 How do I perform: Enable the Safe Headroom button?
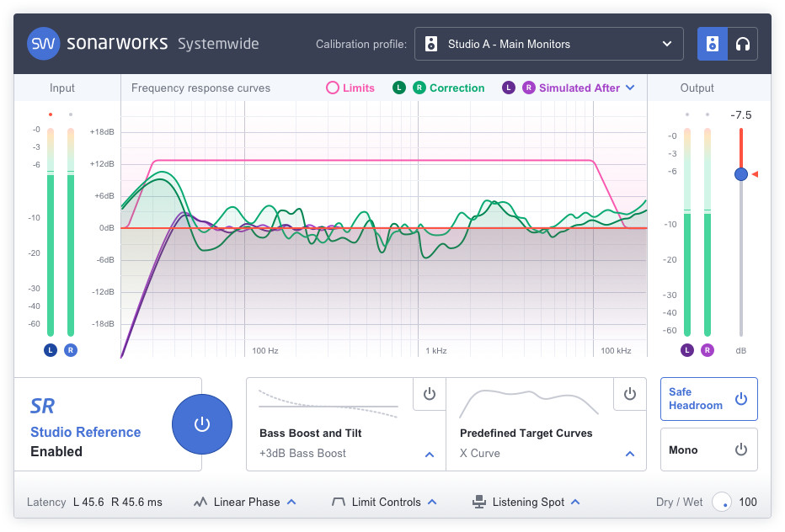pos(708,399)
